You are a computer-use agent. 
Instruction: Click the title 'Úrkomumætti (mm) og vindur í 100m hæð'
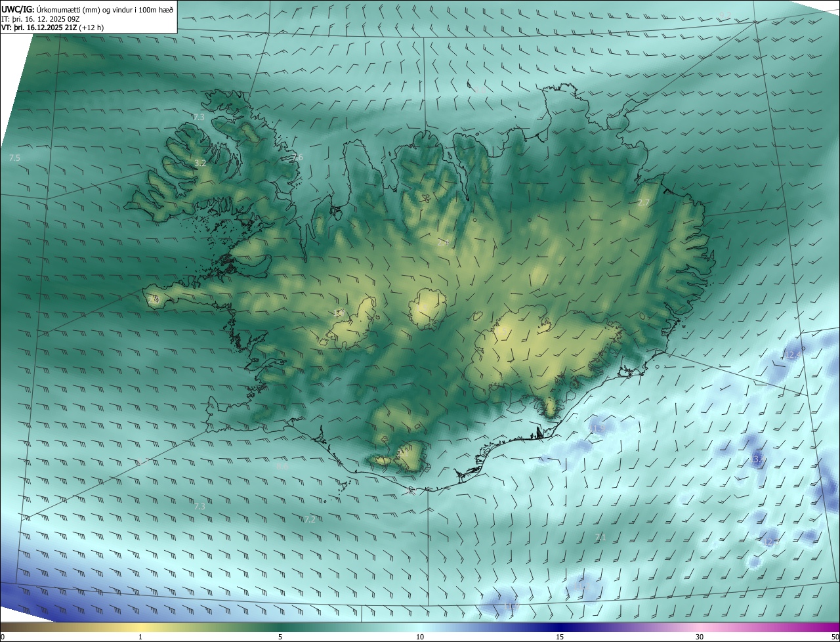pyautogui.click(x=104, y=9)
